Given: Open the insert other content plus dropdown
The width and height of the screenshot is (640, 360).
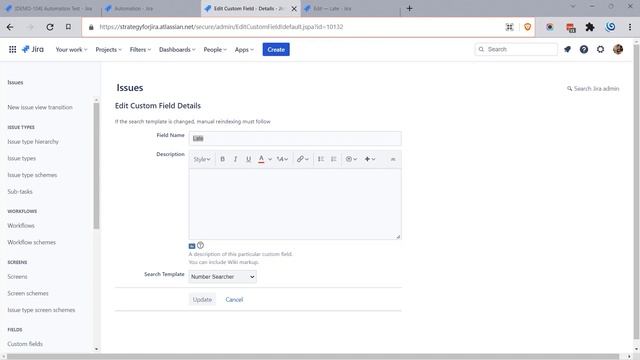Looking at the screenshot, I should click(x=370, y=159).
